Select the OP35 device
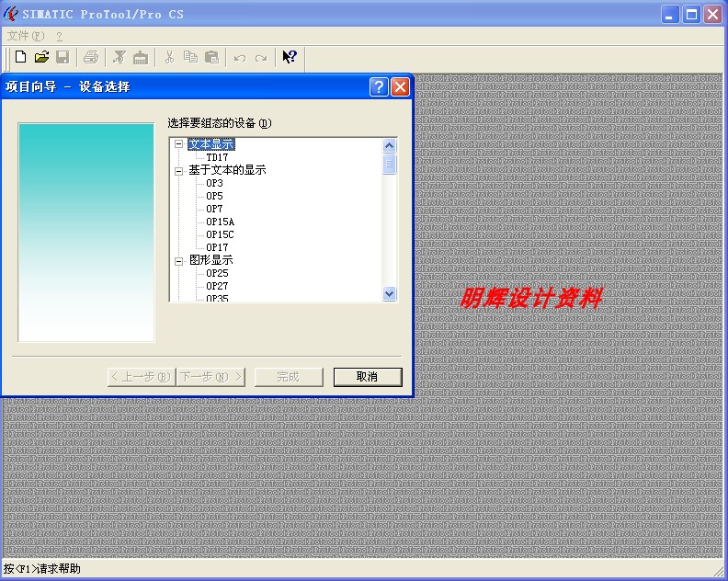Viewport: 728px width, 581px height. coord(217,298)
